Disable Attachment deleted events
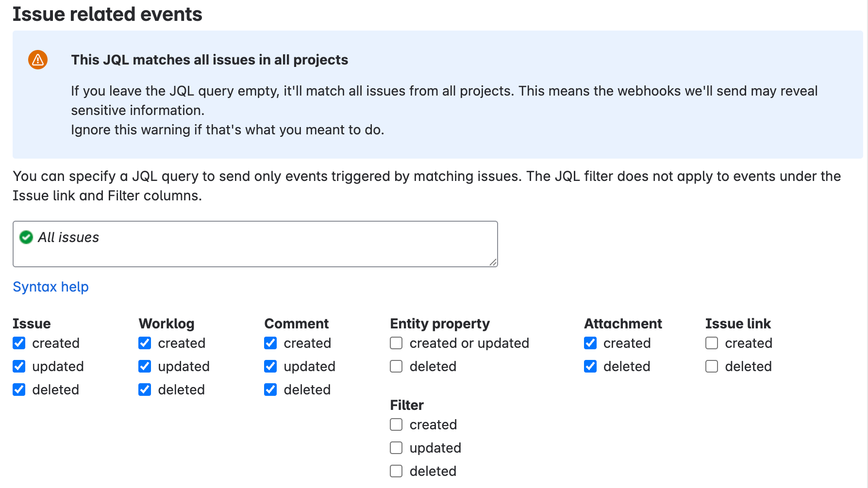868x488 pixels. 590,366
